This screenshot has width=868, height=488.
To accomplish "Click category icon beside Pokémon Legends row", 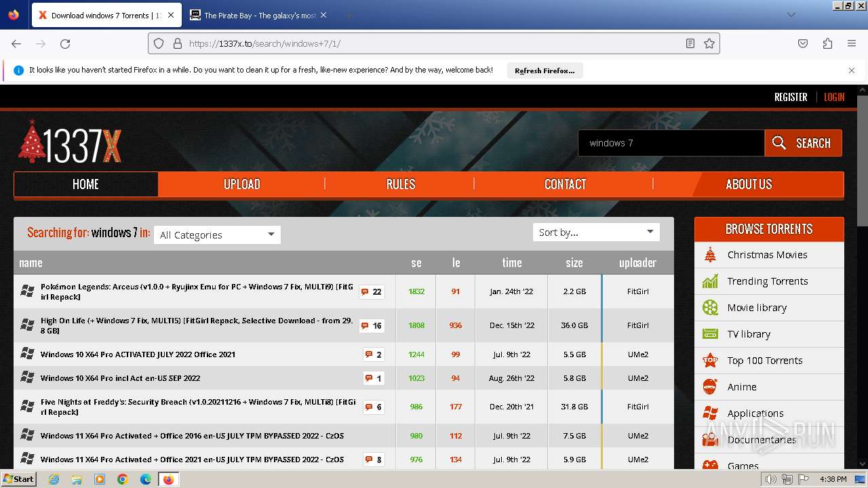I will tap(27, 291).
